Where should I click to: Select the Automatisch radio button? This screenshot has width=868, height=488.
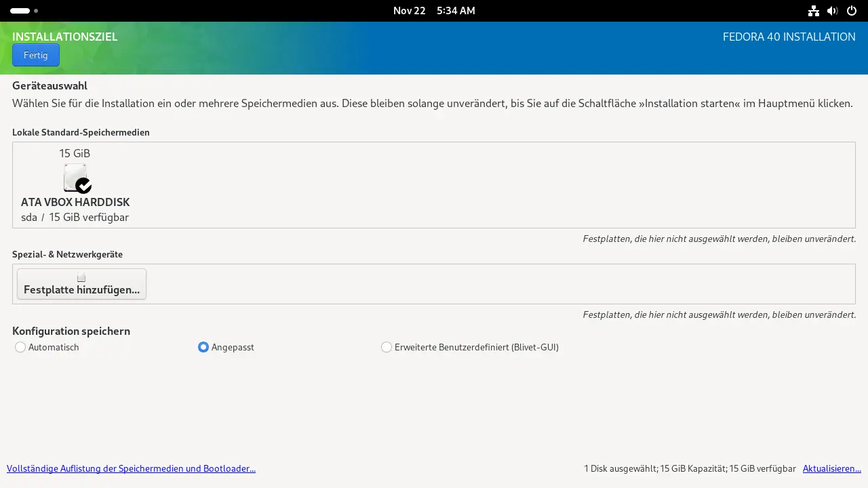(x=20, y=347)
